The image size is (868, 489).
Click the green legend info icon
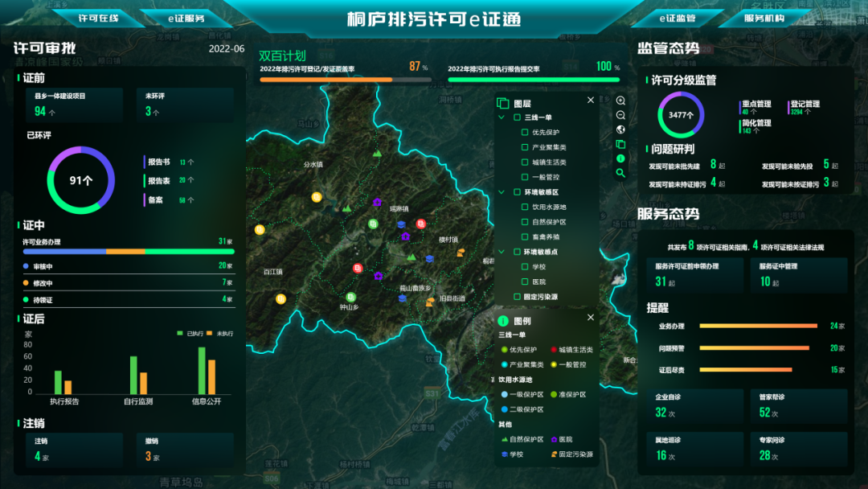(620, 158)
